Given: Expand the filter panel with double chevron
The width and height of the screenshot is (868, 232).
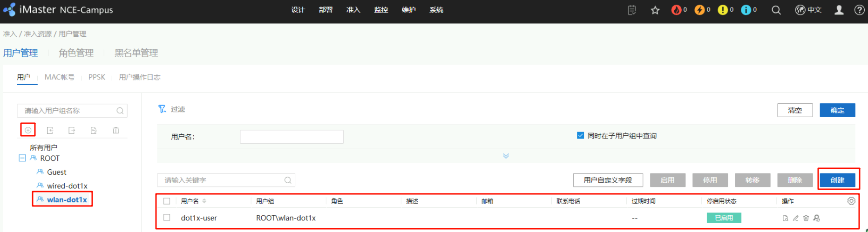Looking at the screenshot, I should pyautogui.click(x=506, y=156).
